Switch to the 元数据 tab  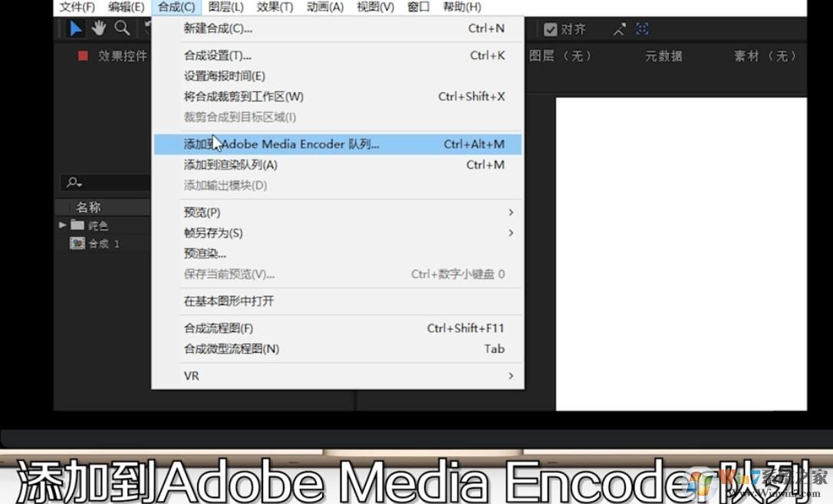click(663, 55)
